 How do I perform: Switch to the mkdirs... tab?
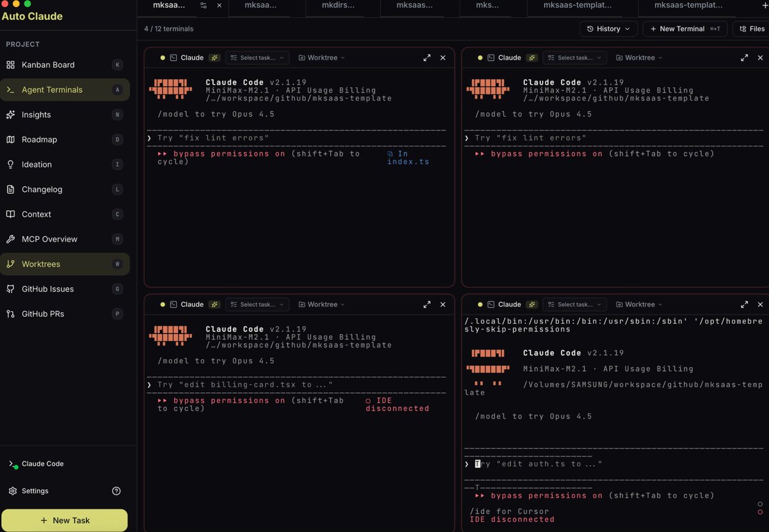click(338, 5)
